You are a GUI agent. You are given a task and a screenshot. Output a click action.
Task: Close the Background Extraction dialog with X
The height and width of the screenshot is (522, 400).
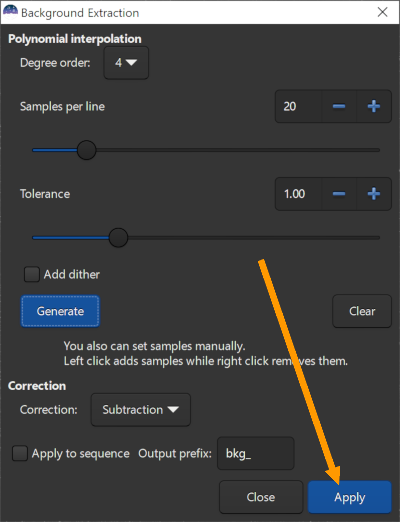click(382, 12)
